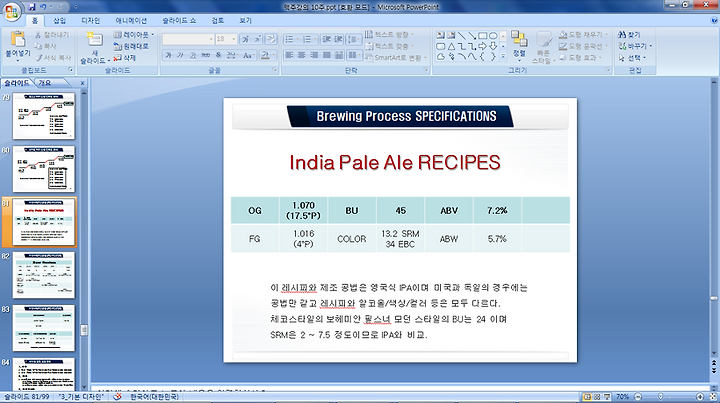Open the 슬라이드 쇼 ribbon tab
This screenshot has height=403, width=720.
[179, 21]
